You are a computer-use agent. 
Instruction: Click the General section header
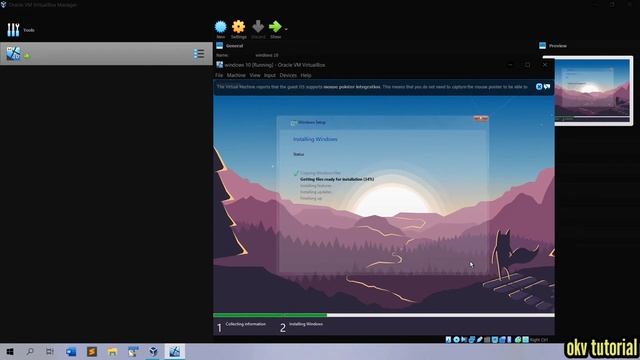(x=234, y=46)
